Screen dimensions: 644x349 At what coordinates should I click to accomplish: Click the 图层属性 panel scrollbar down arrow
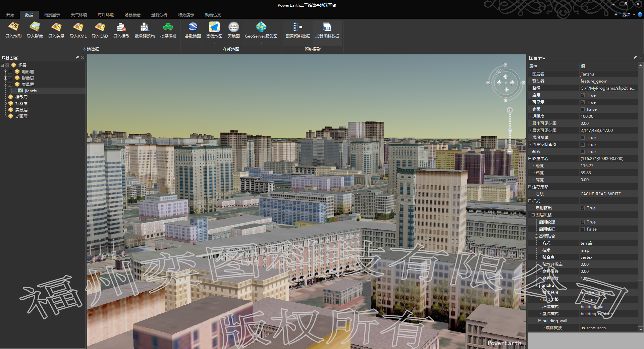tap(641, 330)
